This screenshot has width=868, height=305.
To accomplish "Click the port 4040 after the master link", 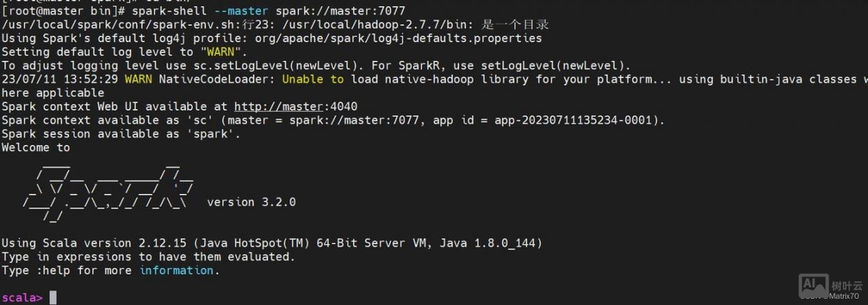I will [x=343, y=106].
